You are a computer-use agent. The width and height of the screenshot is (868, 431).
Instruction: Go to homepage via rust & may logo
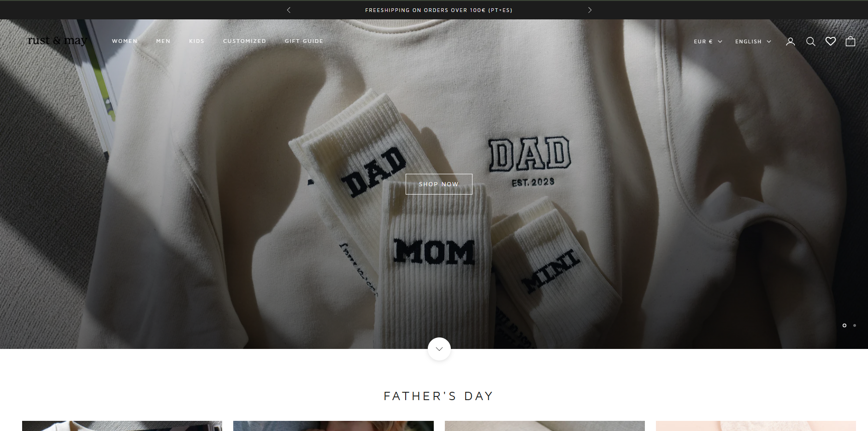(x=57, y=41)
